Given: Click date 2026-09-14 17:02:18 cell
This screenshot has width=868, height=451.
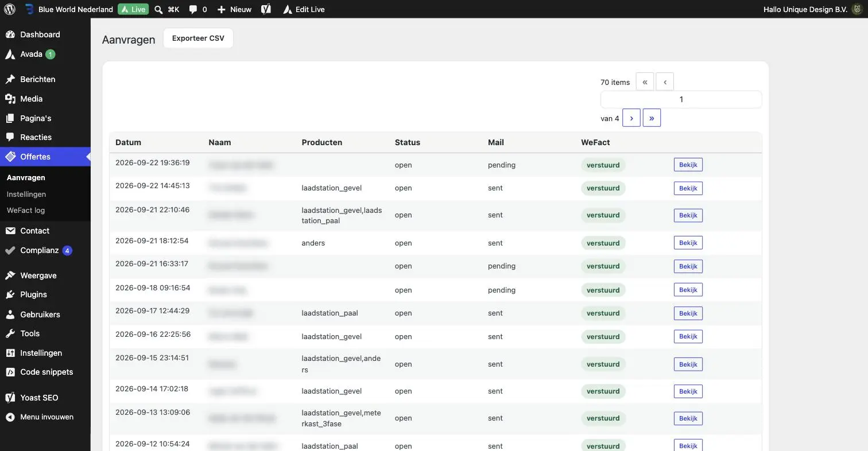Looking at the screenshot, I should click(x=152, y=388).
